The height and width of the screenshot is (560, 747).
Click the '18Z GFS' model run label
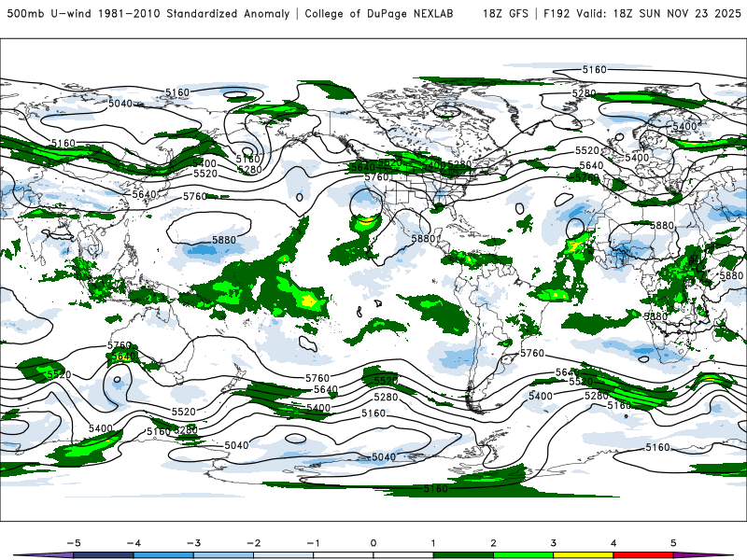tap(505, 14)
